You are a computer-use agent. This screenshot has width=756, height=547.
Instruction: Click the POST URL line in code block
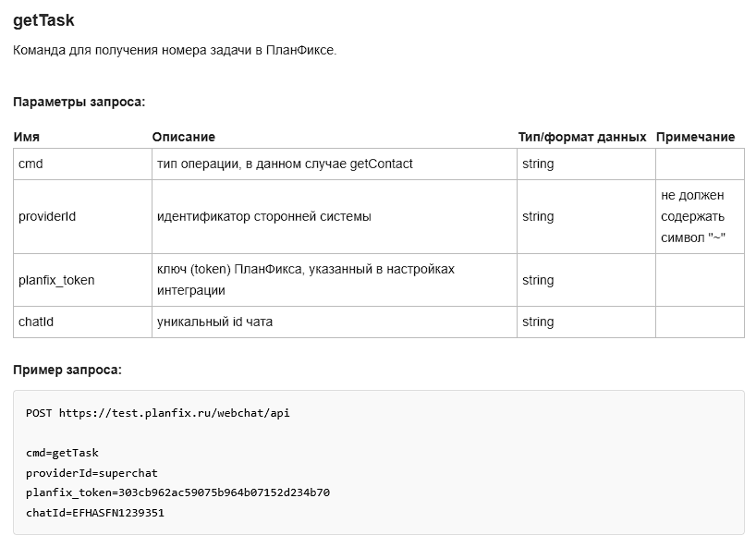click(x=158, y=413)
